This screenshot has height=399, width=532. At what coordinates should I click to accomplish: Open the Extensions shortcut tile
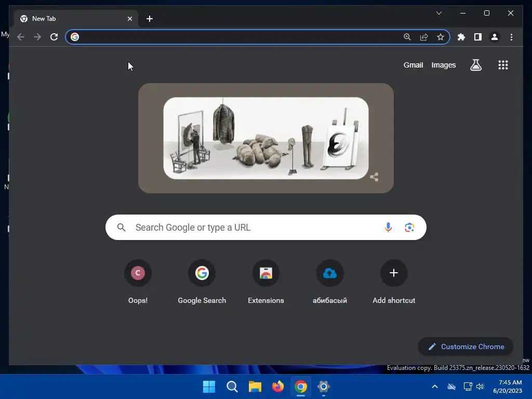click(266, 282)
